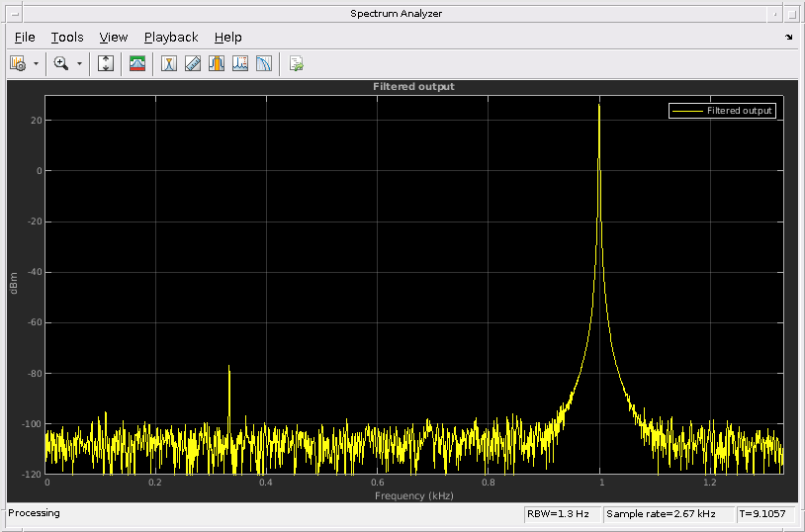Open the CCDF Measurements tool
Screen dimensions: 805x532
tap(264, 63)
